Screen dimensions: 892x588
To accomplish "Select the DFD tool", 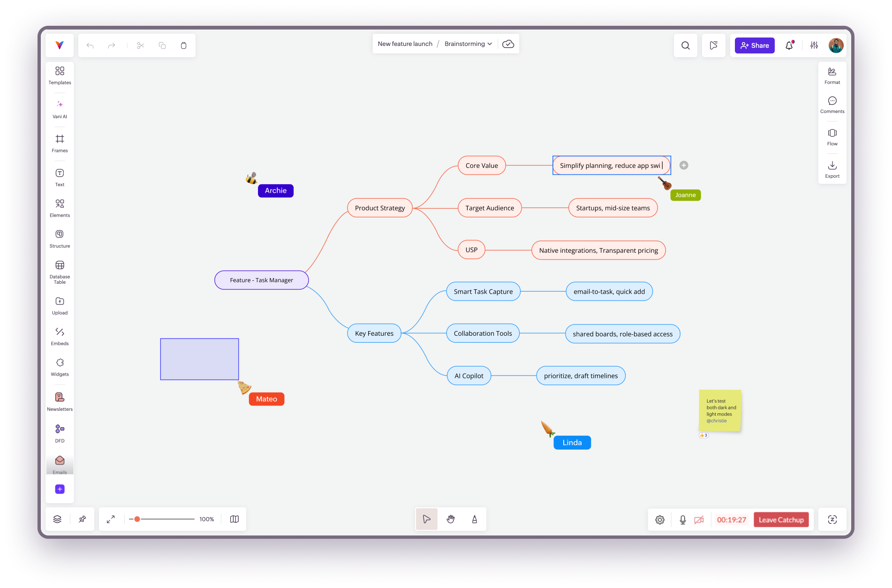I will coord(60,433).
